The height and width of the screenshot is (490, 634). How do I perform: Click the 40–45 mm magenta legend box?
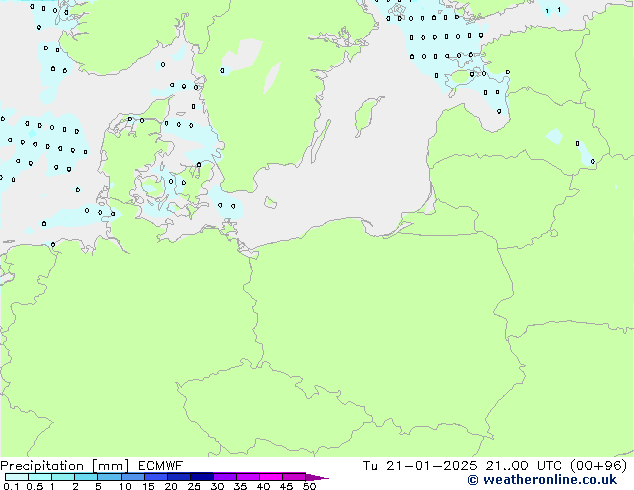click(x=271, y=477)
